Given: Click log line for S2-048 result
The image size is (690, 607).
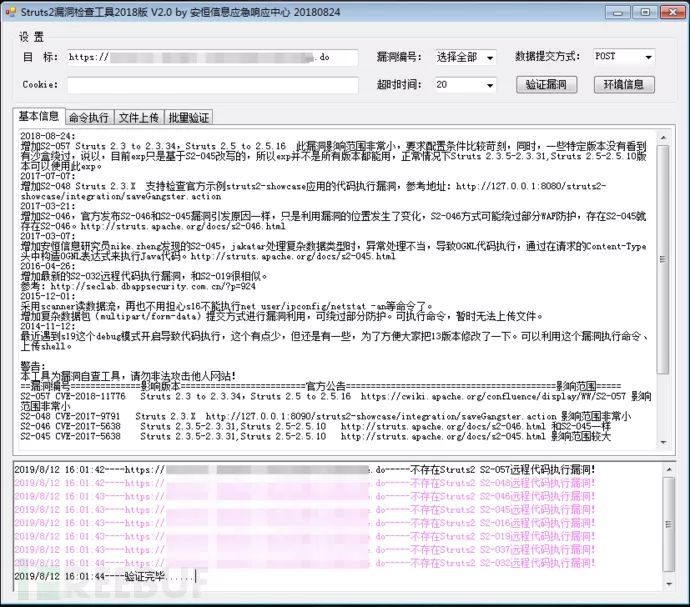Looking at the screenshot, I should click(x=305, y=483).
